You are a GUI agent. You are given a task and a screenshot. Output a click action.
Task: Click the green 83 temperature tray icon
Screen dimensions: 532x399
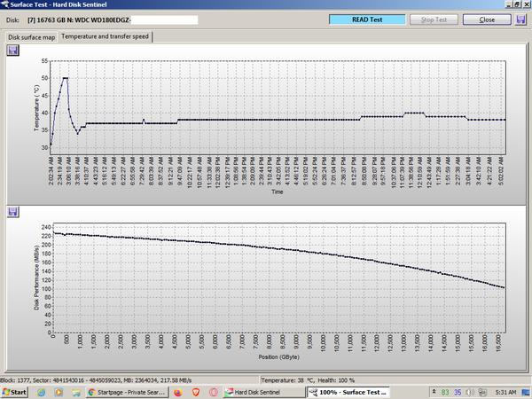(444, 391)
